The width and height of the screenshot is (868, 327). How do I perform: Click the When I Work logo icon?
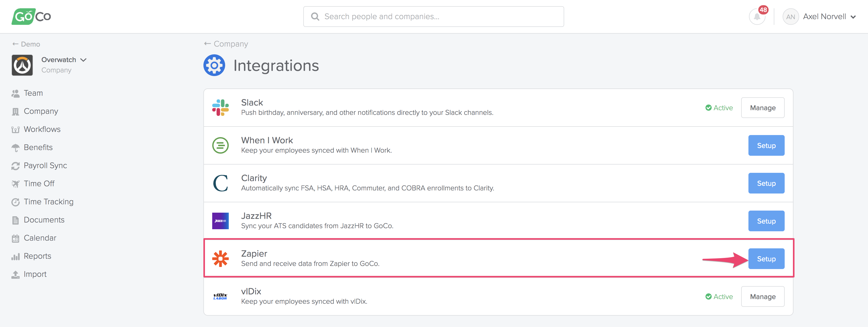tap(220, 145)
